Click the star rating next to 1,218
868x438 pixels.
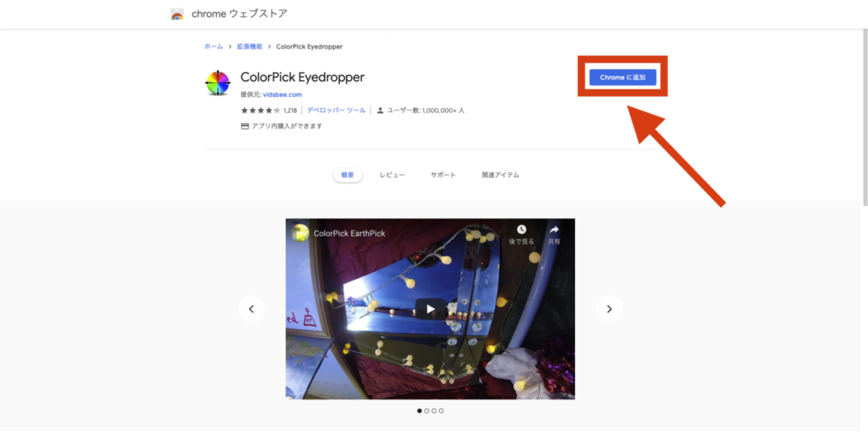tap(260, 111)
